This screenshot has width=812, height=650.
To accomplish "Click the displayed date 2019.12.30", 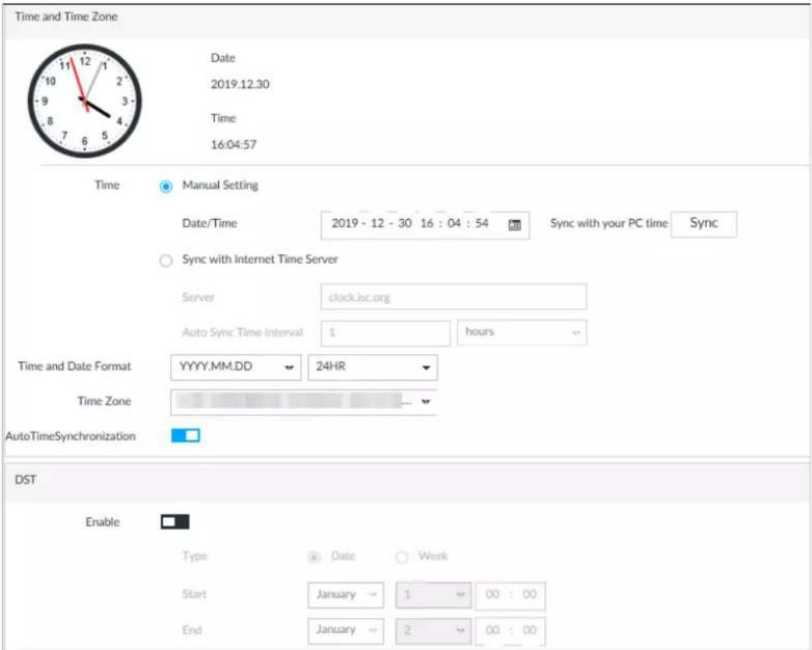I will (240, 84).
